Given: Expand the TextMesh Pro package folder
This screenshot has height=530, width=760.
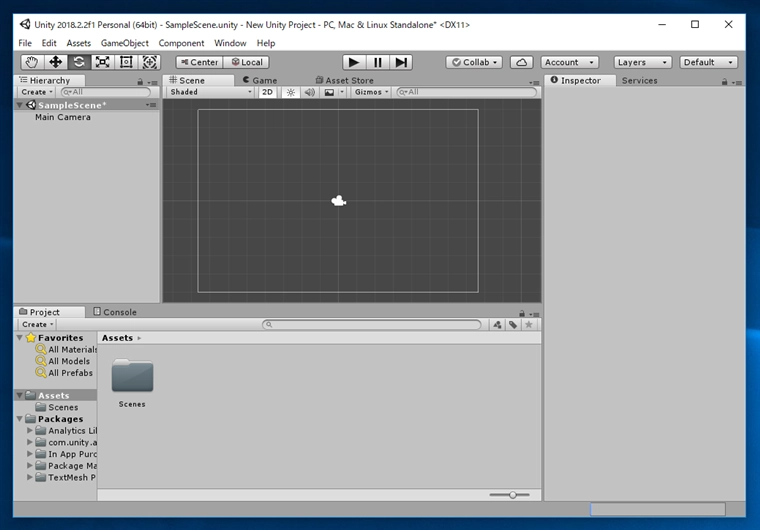Looking at the screenshot, I should tap(30, 478).
